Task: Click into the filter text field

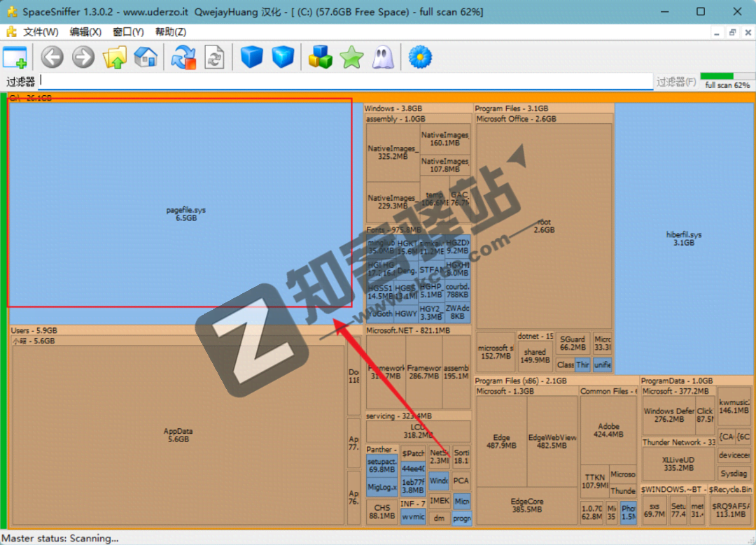Action: click(x=343, y=81)
